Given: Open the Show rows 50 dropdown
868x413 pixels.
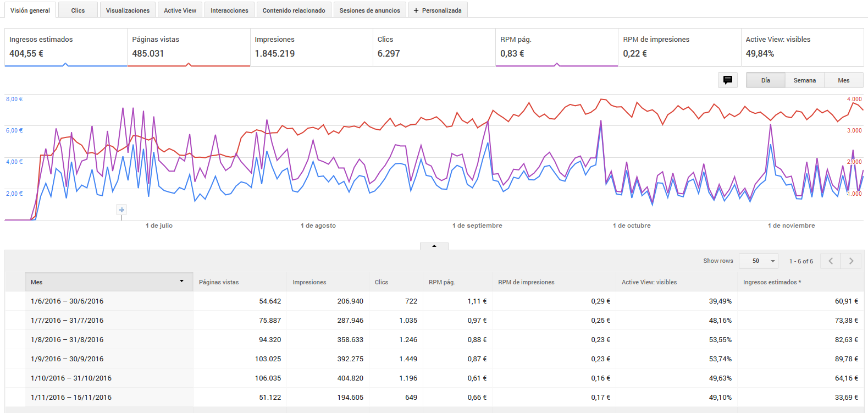Looking at the screenshot, I should tap(759, 261).
